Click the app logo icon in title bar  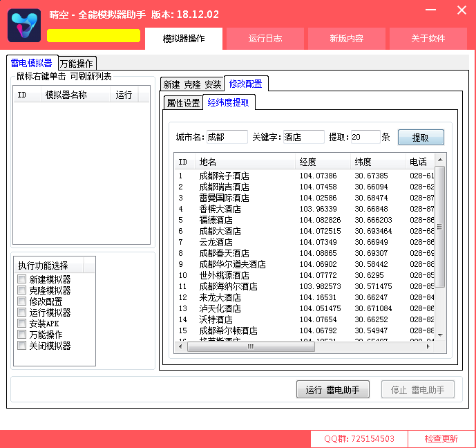24,26
